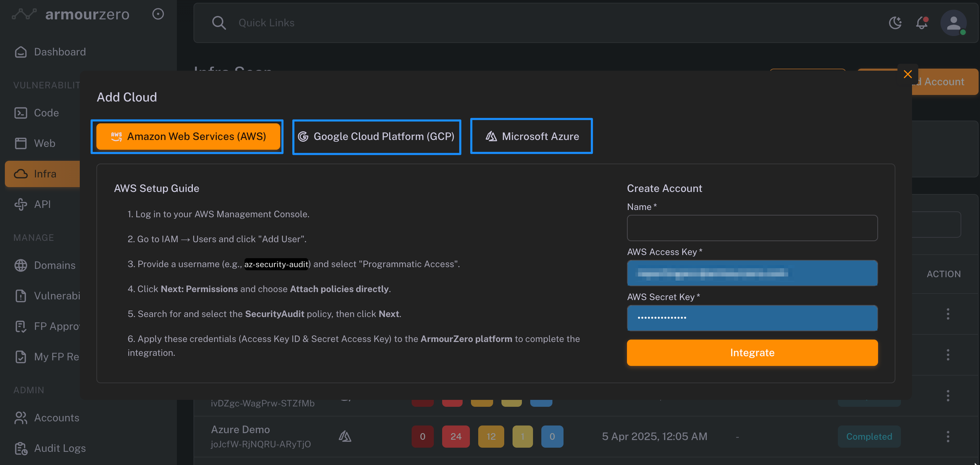The height and width of the screenshot is (465, 980).
Task: Switch to Microsoft Azure tab
Action: pos(532,136)
